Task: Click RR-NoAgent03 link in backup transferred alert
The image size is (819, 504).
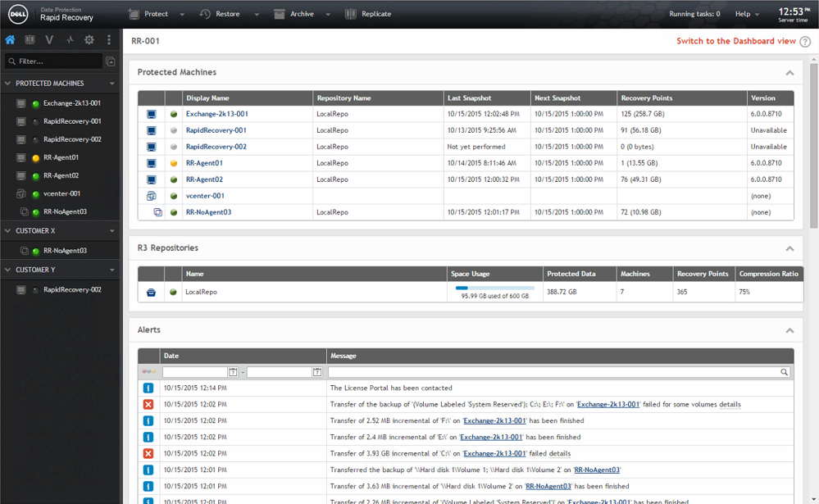Action: [x=597, y=470]
